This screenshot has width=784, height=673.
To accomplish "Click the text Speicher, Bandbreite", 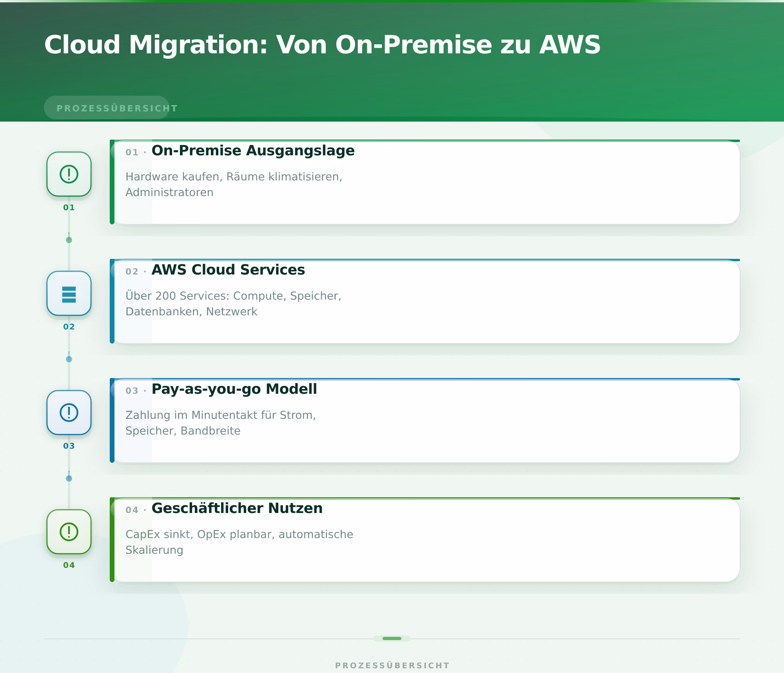I will pos(183,431).
